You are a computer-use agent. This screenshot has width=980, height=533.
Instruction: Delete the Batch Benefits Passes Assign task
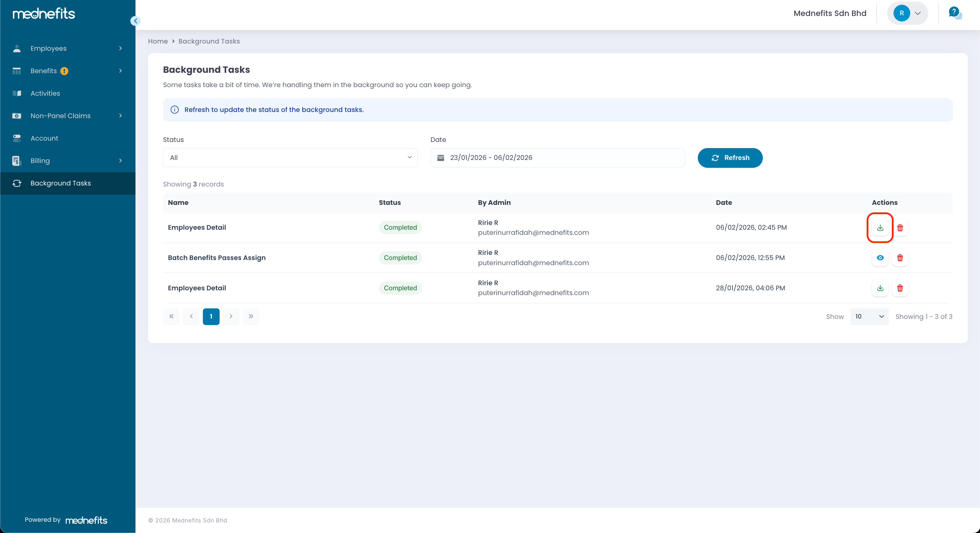pos(900,258)
